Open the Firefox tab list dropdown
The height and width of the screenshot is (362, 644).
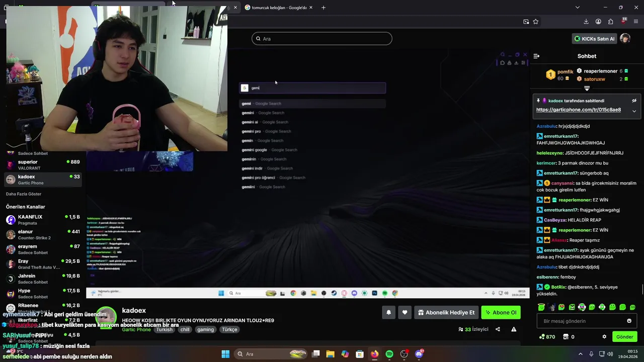coord(577,8)
